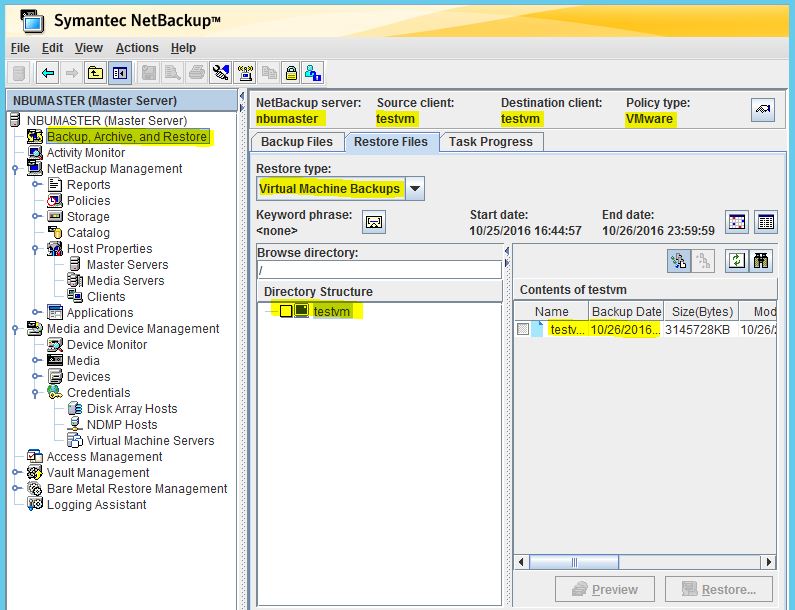The height and width of the screenshot is (610, 795).
Task: Click the save disk toolbar icon
Action: pos(149,74)
